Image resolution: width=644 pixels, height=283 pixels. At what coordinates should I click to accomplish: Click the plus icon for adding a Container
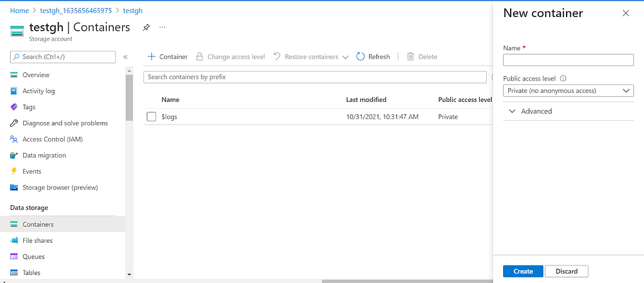pyautogui.click(x=152, y=57)
